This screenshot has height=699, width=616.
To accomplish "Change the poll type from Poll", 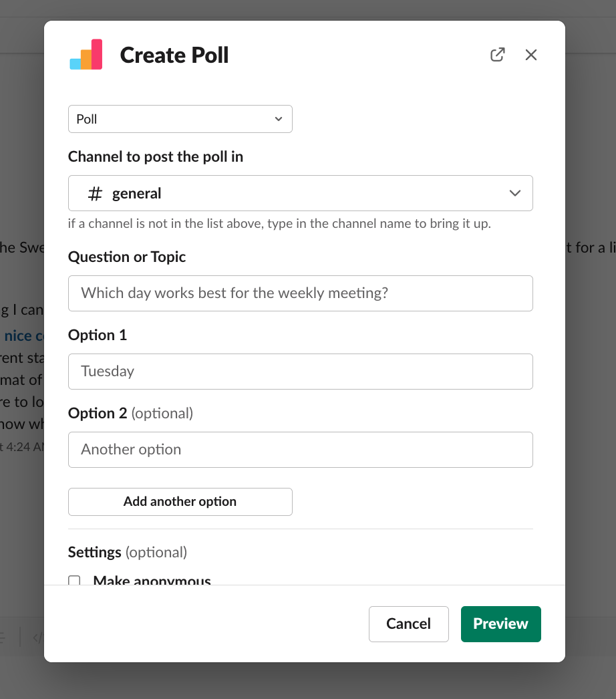I will [180, 119].
